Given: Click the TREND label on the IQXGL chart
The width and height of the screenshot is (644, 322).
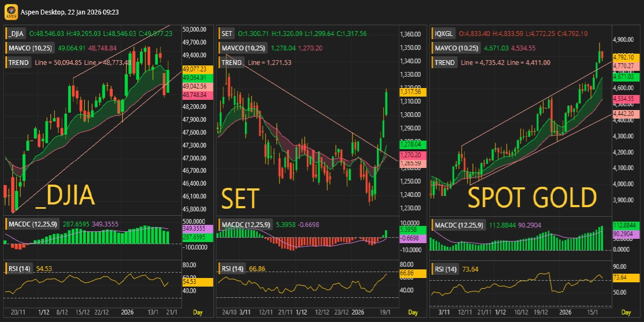Looking at the screenshot, I should [x=445, y=63].
